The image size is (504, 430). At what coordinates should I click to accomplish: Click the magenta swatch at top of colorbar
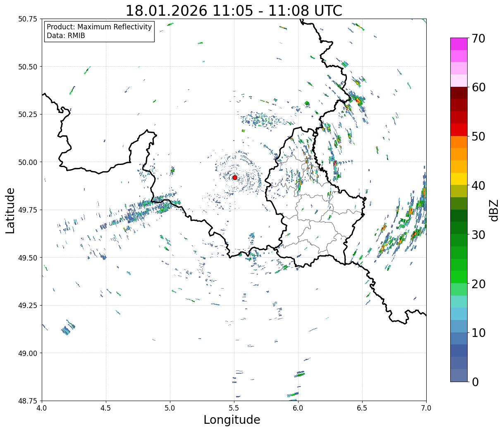[459, 44]
